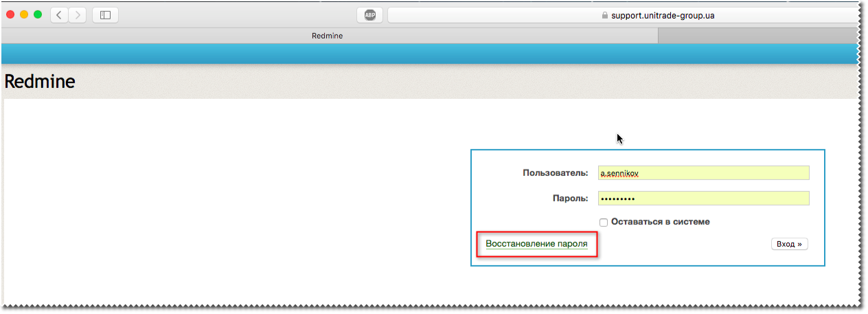Click the Safari forward navigation arrow
868x314 pixels.
click(78, 14)
